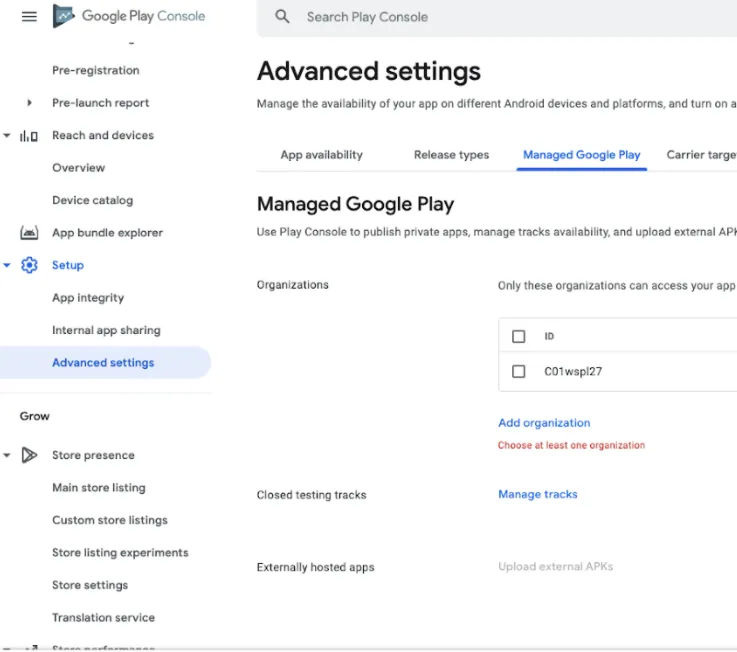Click the 'Choose at least one organization' error text
Screen dimensions: 737x652
coord(571,445)
